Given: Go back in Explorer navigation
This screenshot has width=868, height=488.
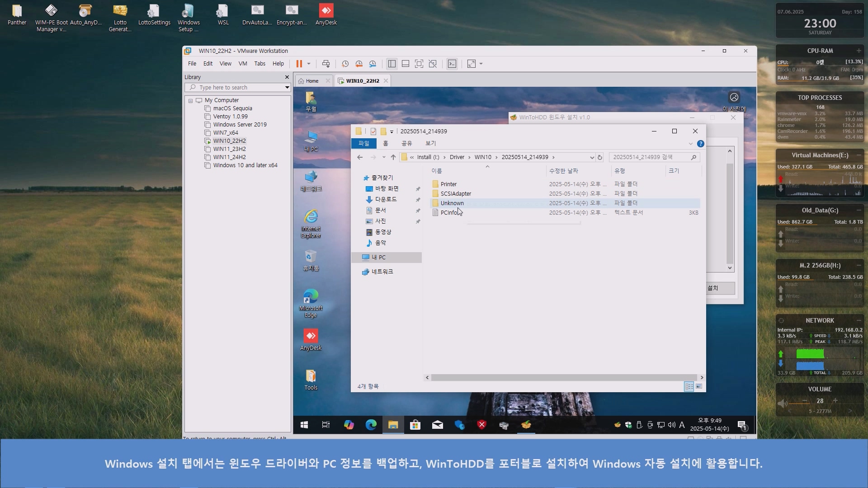Looking at the screenshot, I should click(x=360, y=157).
